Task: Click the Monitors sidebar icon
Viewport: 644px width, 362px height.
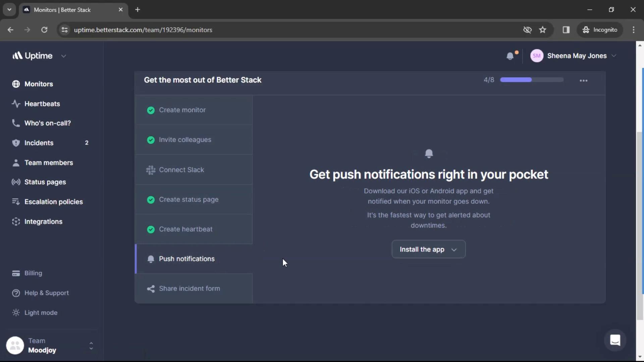Action: point(16,83)
